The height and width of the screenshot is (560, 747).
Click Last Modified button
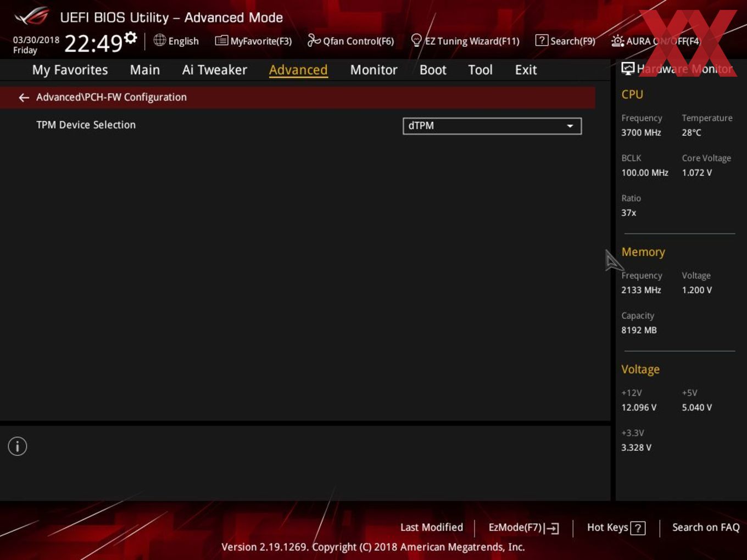(x=432, y=528)
